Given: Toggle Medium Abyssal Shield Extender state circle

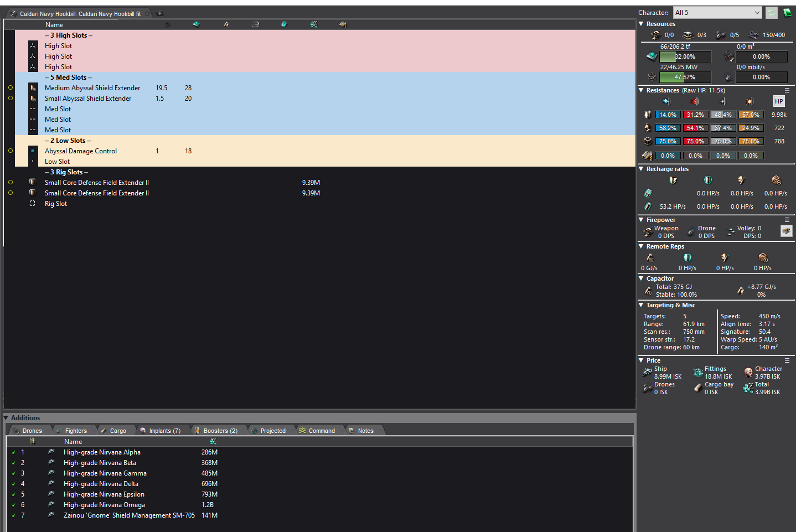Looking at the screenshot, I should [x=11, y=87].
